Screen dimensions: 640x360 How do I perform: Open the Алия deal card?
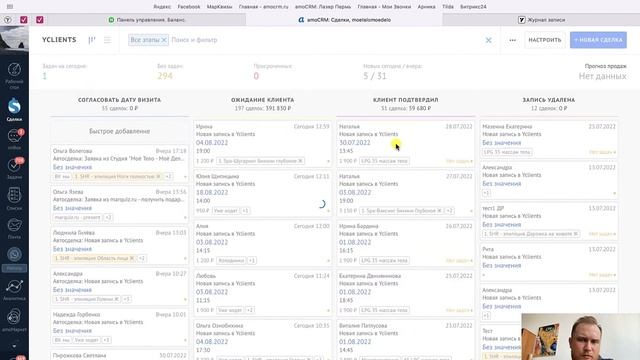click(x=262, y=243)
